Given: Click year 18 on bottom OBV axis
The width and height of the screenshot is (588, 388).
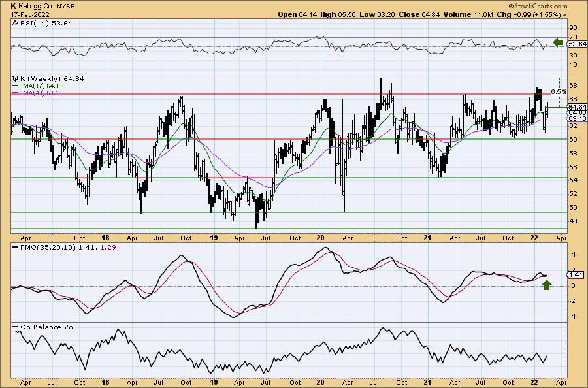Looking at the screenshot, I should (x=105, y=382).
